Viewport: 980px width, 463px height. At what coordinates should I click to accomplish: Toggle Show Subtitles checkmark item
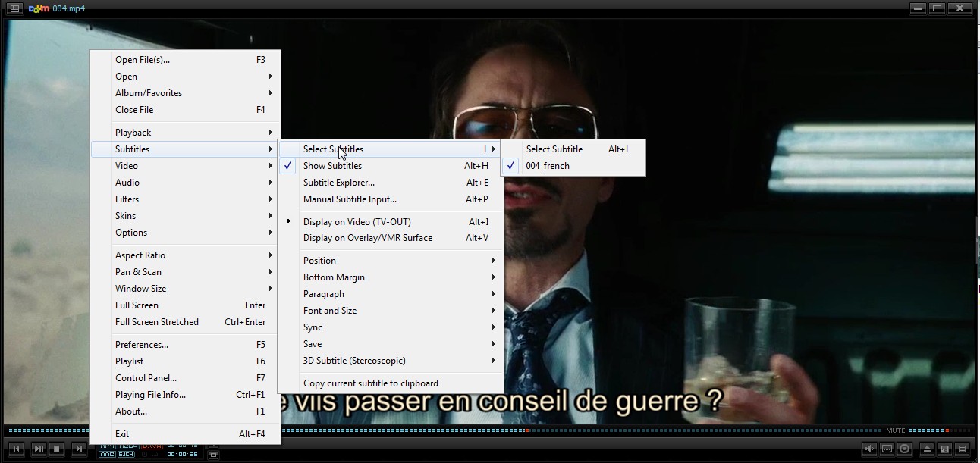click(390, 166)
